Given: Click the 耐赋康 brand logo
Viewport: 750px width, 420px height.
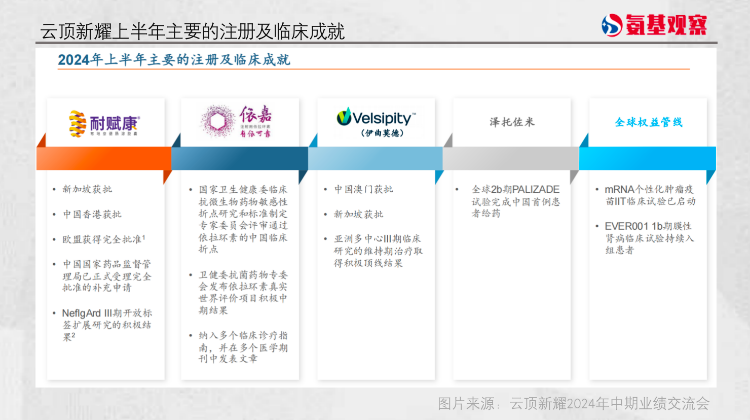Looking at the screenshot, I should tap(104, 123).
